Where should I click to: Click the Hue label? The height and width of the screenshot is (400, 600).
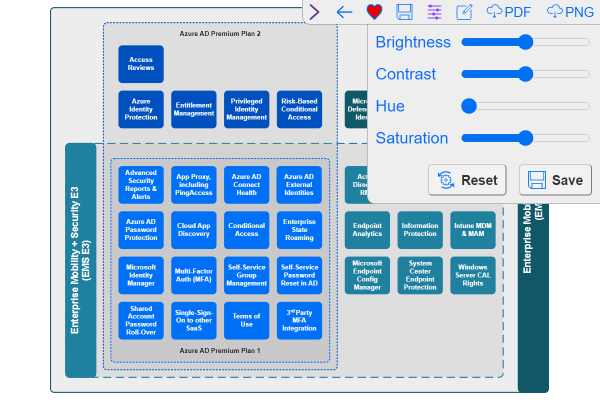[390, 106]
